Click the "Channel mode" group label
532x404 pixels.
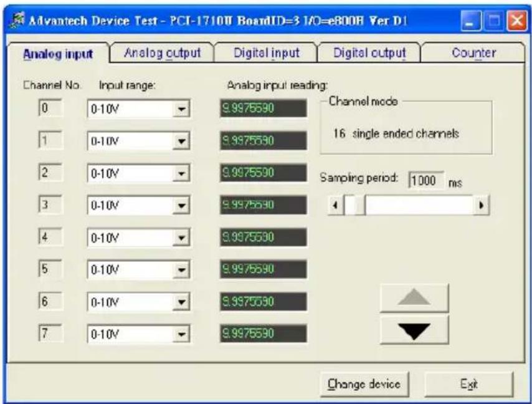click(363, 101)
